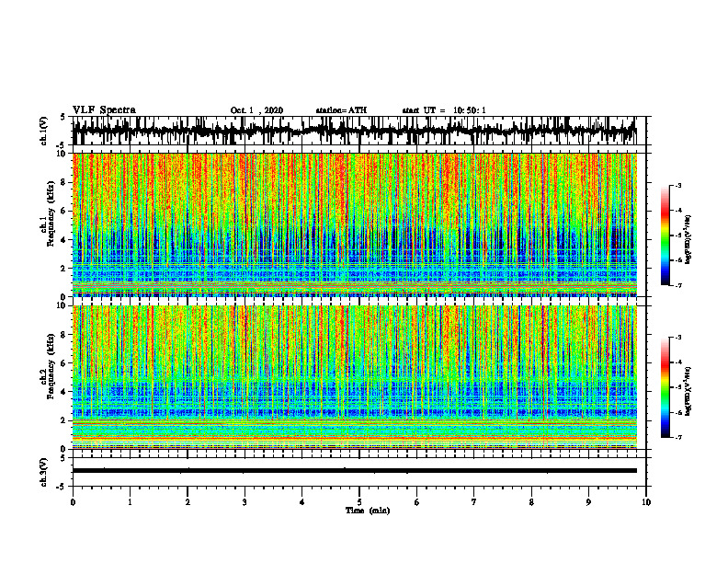Screen dimensions: 728x563
Task: Click the ch.1 spectrogram color bar
Action: pyautogui.click(x=665, y=236)
